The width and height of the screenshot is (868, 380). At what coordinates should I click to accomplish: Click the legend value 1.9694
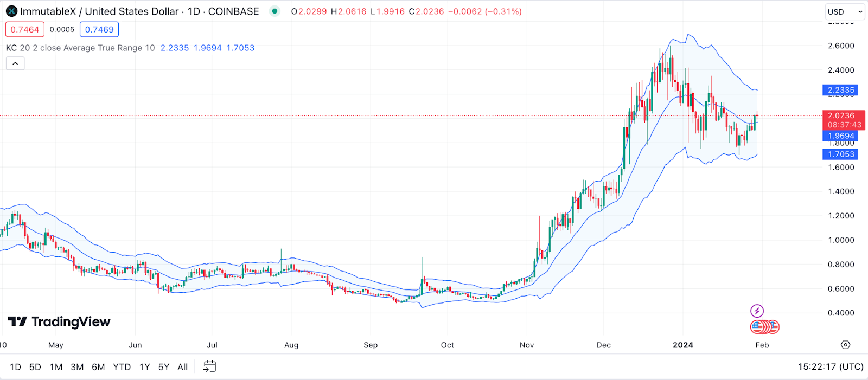(208, 48)
